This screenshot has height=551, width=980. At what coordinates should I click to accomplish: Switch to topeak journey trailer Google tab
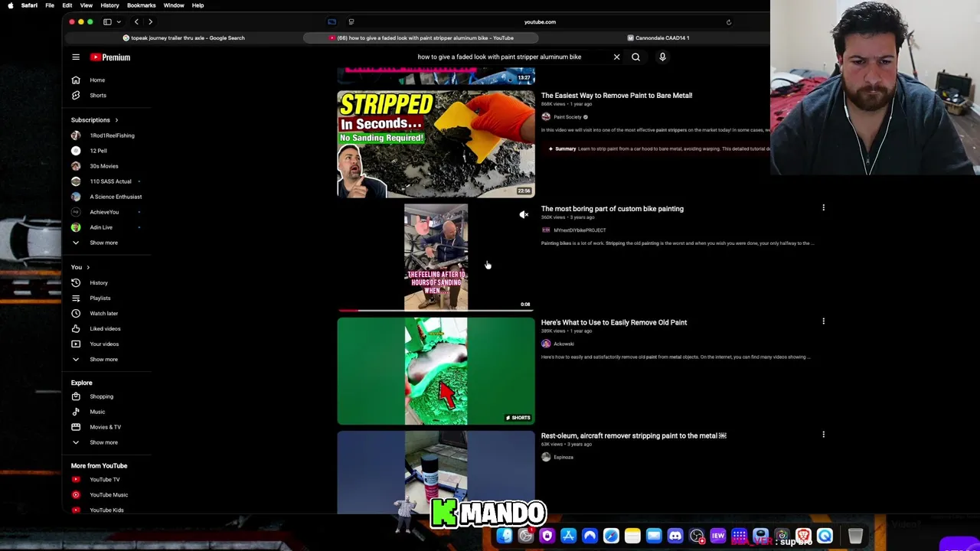pos(184,37)
